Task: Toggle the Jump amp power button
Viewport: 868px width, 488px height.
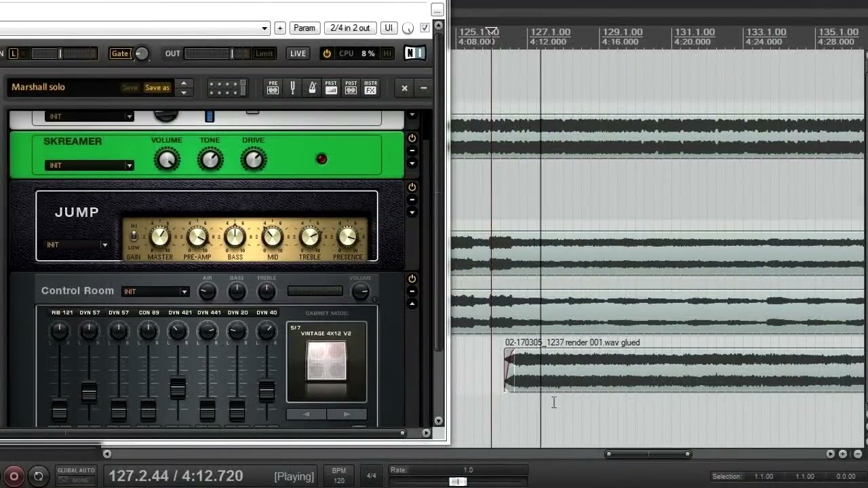Action: point(412,186)
